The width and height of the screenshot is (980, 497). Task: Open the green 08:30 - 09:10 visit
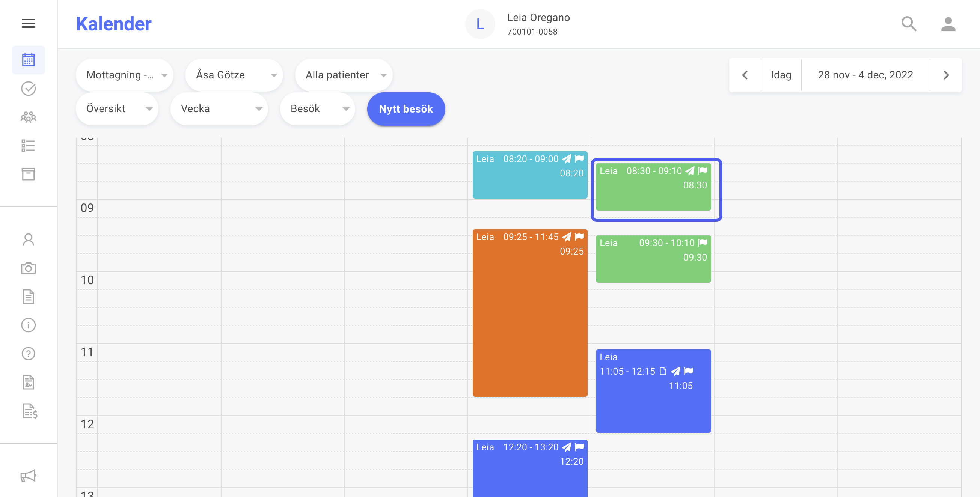coord(653,187)
